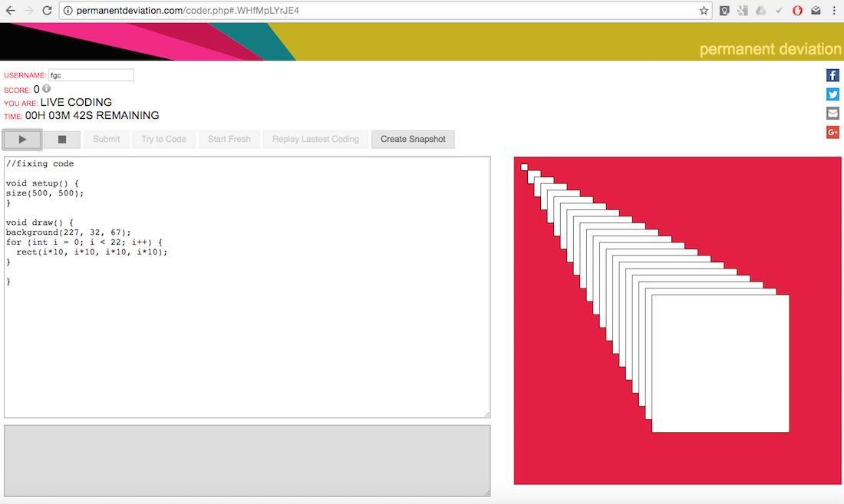Go back to previous page
Screen dimensions: 844x504
[10, 11]
